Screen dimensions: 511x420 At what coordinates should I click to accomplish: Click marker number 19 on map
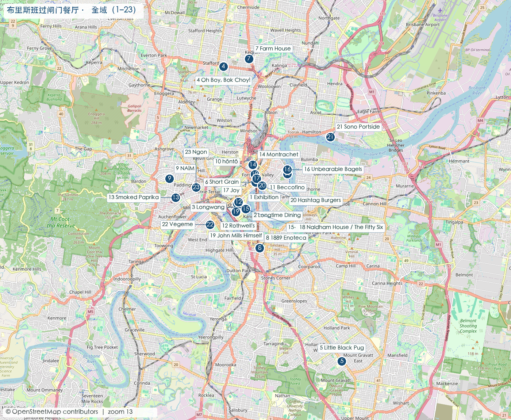(x=236, y=211)
